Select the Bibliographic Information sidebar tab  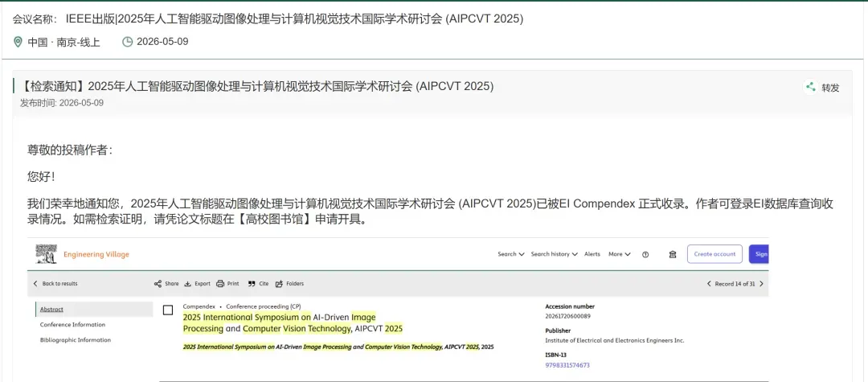pos(76,340)
